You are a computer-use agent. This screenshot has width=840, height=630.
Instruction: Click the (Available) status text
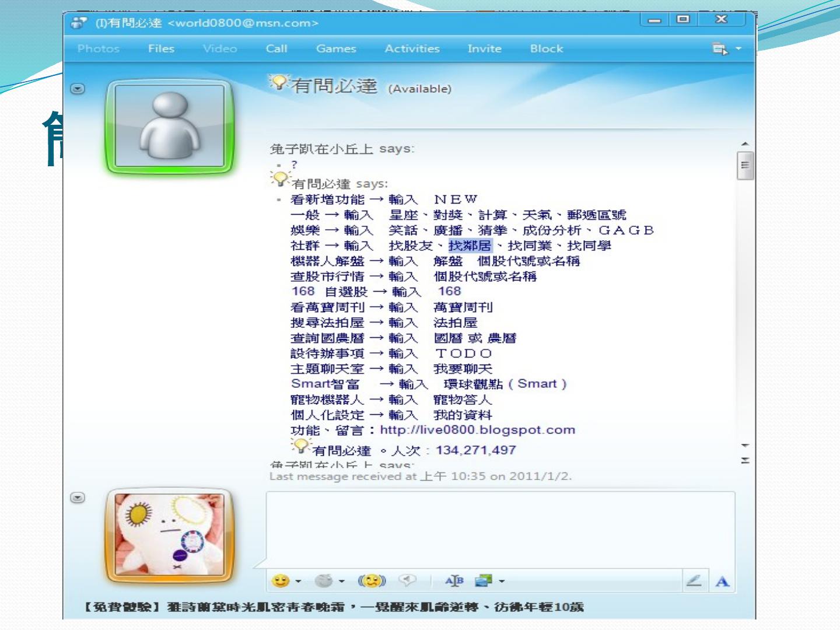(x=420, y=89)
